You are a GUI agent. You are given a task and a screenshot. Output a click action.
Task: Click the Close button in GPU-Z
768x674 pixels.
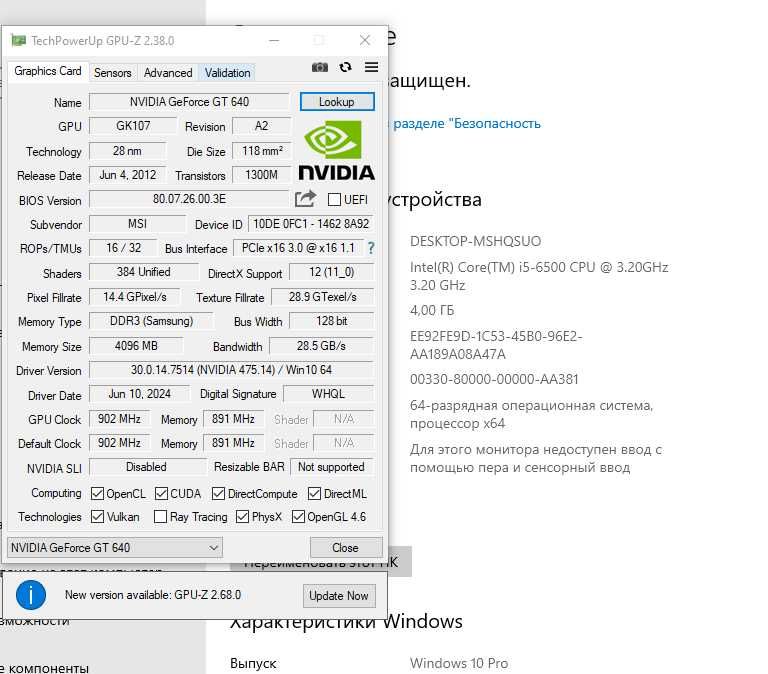[x=346, y=548]
